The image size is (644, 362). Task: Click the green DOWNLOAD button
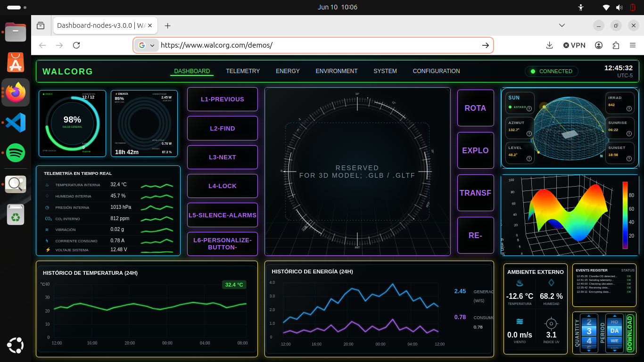[630, 333]
